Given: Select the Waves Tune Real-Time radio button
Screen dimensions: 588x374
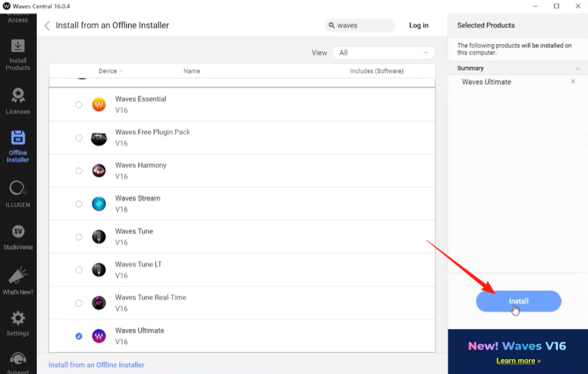Looking at the screenshot, I should [79, 303].
